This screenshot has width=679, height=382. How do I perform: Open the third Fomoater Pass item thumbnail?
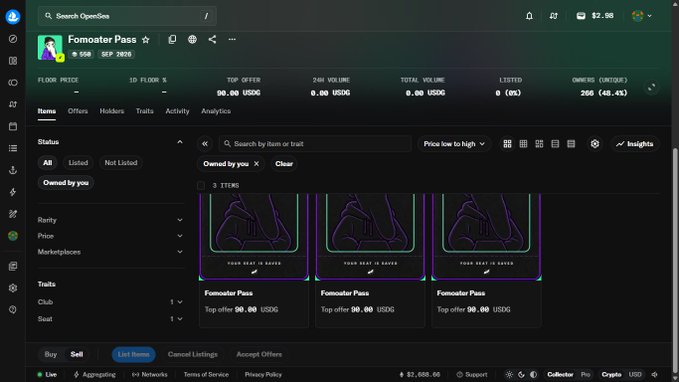pos(486,237)
